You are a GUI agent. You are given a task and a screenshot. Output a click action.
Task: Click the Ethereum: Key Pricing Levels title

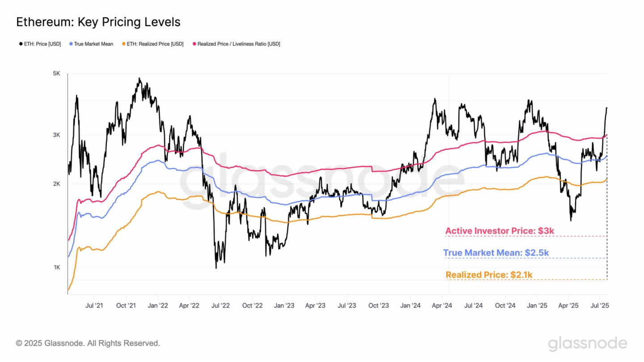point(98,21)
